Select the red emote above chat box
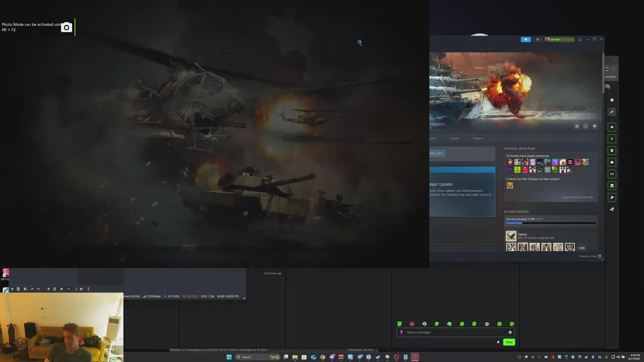Image resolution: width=644 pixels, height=362 pixels. click(412, 324)
